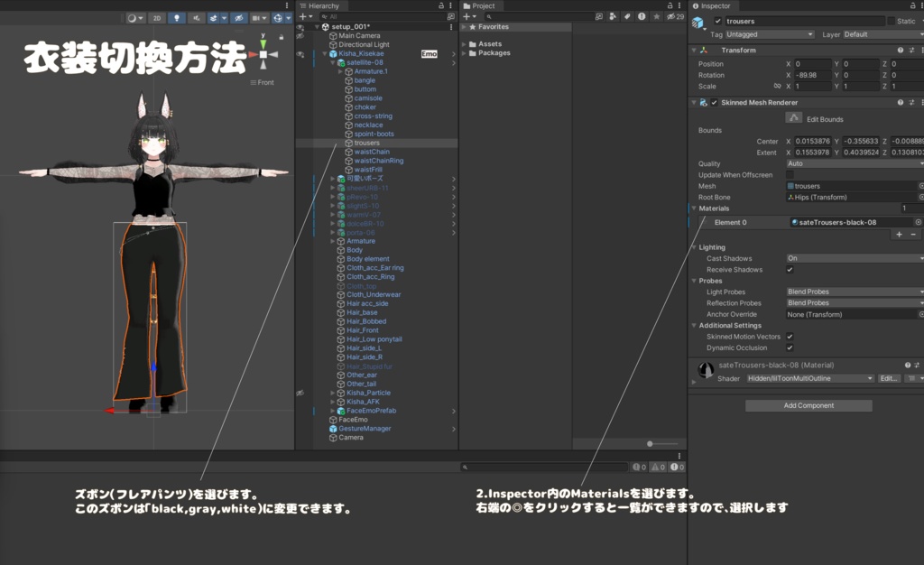This screenshot has width=924, height=565.
Task: Lock the Hierarchy panel
Action: [x=440, y=5]
